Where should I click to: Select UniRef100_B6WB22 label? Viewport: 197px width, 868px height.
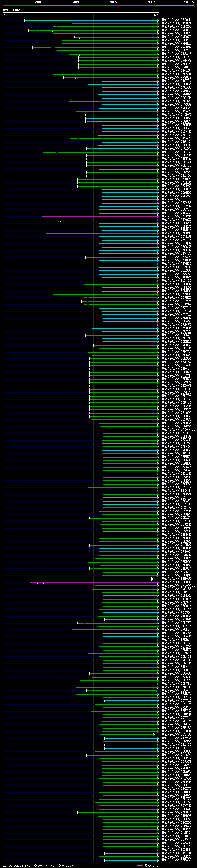[177, 558]
